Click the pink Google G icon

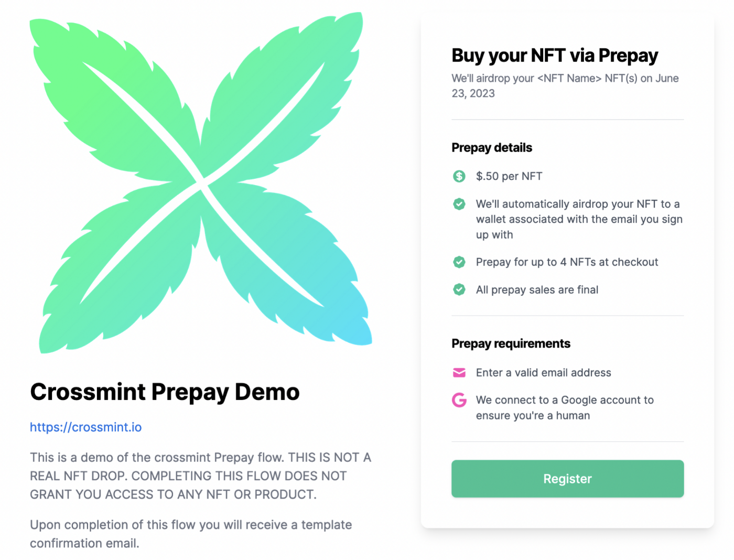tap(459, 400)
